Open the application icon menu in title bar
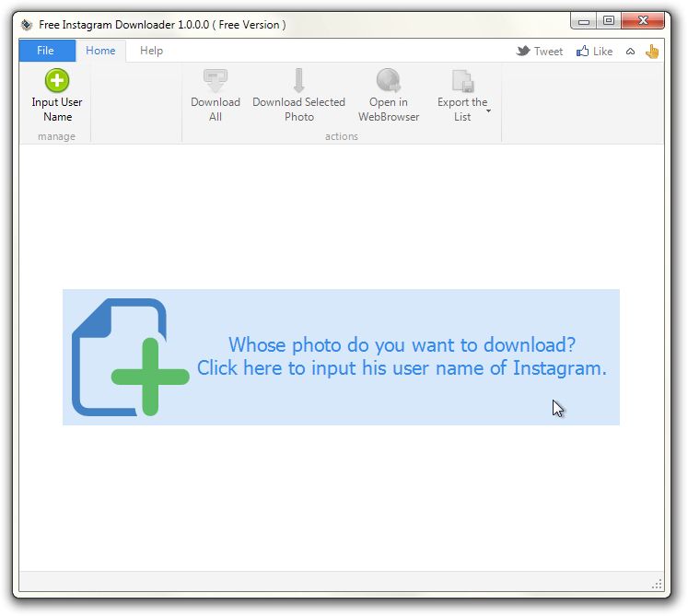688x616 pixels. pos(27,25)
